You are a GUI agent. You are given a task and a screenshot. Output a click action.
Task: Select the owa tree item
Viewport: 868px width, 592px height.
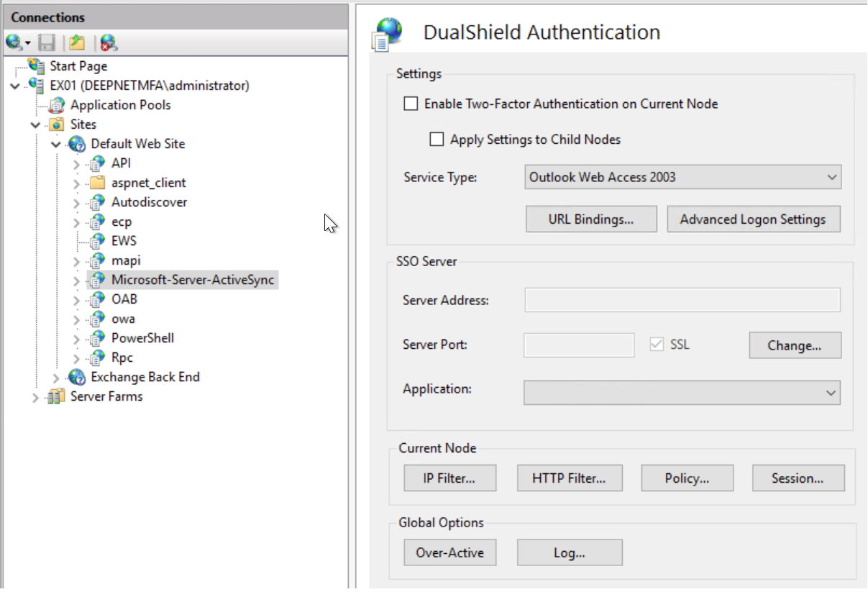[123, 319]
